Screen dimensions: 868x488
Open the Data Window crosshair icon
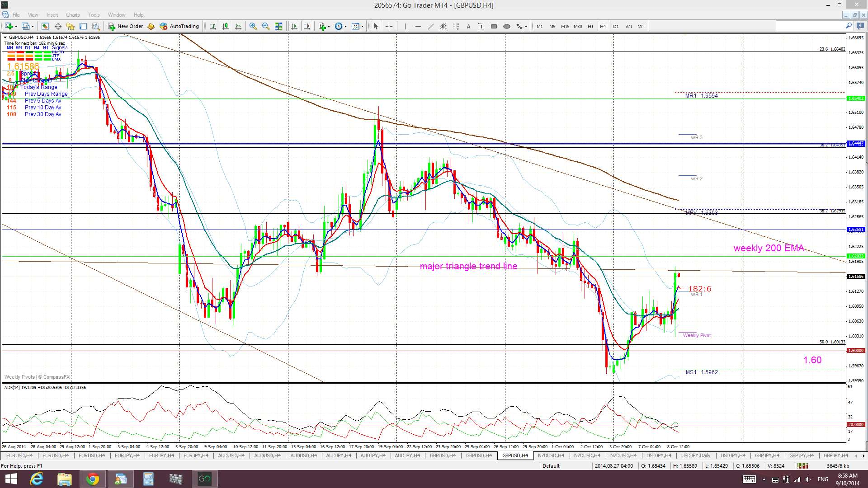(x=58, y=26)
